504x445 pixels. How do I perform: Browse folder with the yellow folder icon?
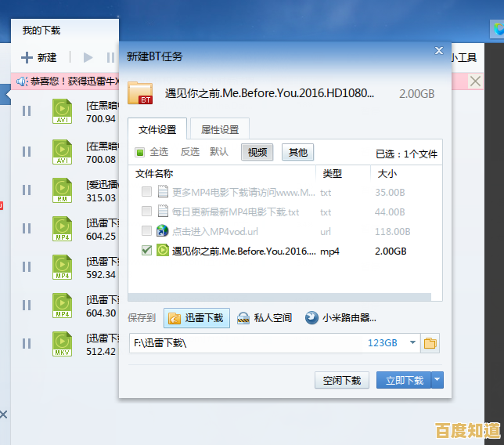tap(430, 343)
